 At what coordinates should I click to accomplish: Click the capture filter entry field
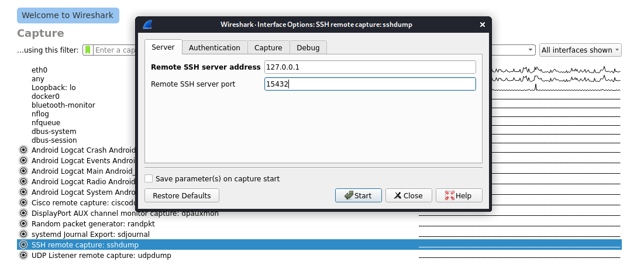(115, 50)
